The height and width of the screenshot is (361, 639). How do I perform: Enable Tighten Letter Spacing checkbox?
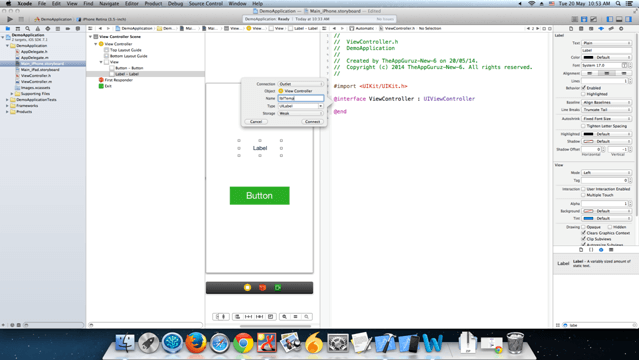coord(584,126)
